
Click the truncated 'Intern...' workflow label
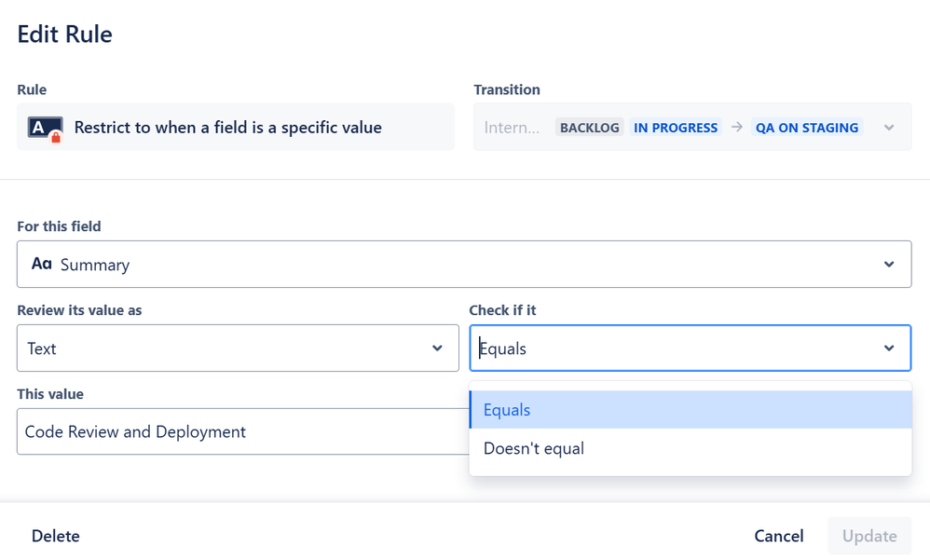(512, 128)
